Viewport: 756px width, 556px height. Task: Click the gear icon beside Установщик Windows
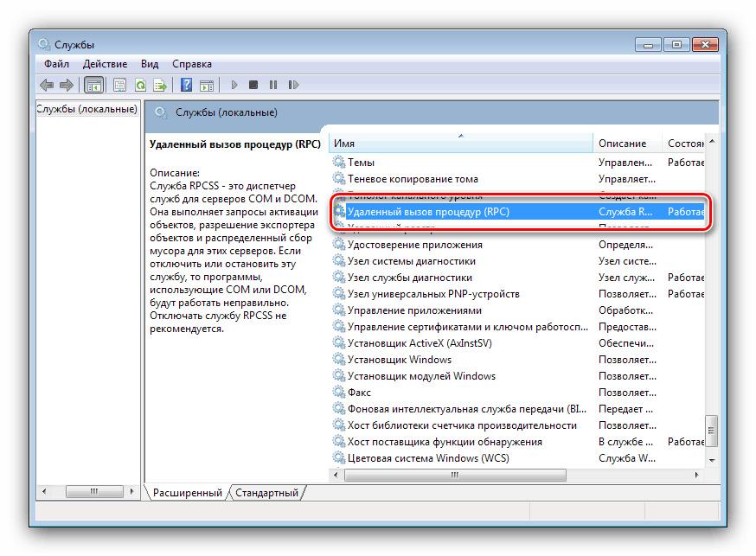pyautogui.click(x=339, y=359)
